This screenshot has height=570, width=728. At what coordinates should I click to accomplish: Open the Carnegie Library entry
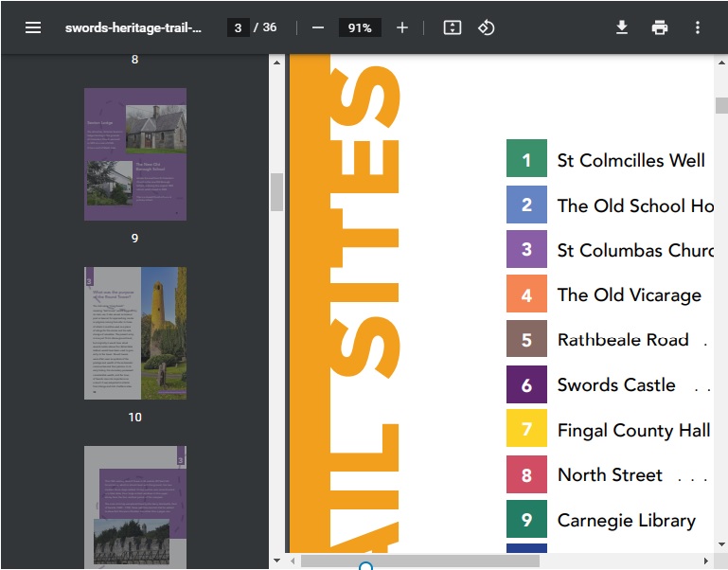click(626, 521)
